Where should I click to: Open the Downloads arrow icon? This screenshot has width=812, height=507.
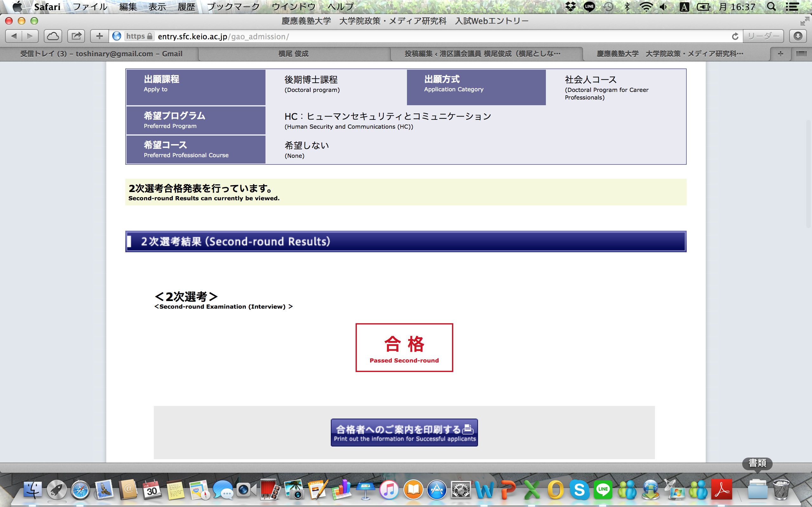click(x=798, y=36)
